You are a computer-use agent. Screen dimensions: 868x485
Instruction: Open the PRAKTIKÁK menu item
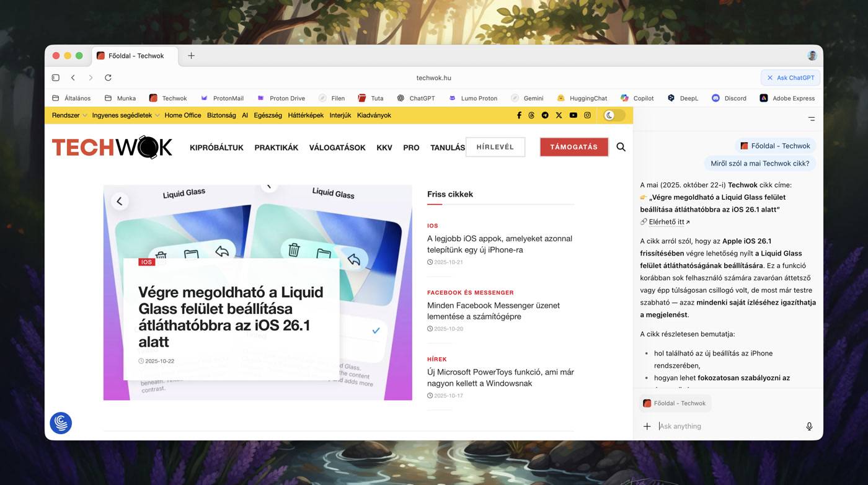(x=277, y=148)
